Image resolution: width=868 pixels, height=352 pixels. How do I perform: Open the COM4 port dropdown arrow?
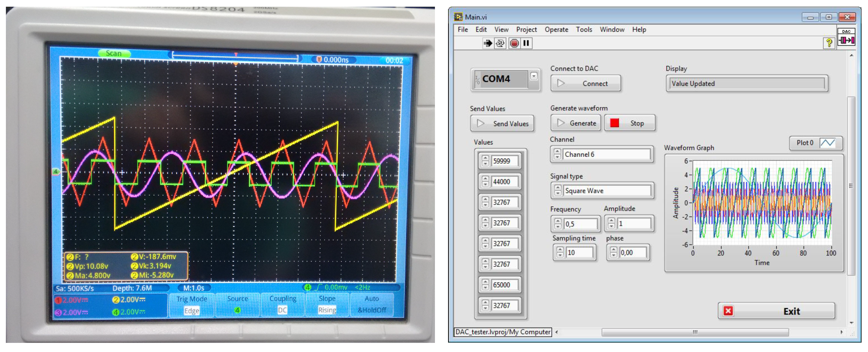point(534,76)
